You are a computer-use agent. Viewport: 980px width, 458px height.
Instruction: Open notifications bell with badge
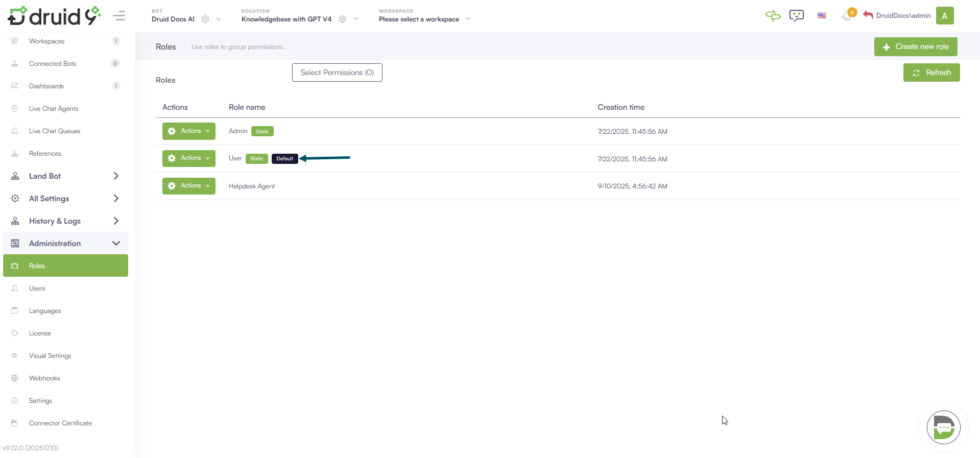click(x=847, y=16)
